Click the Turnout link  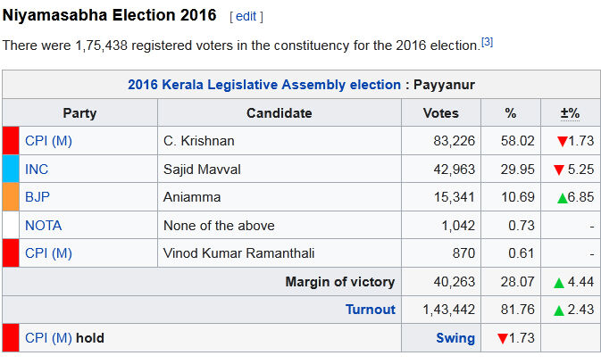coord(370,310)
